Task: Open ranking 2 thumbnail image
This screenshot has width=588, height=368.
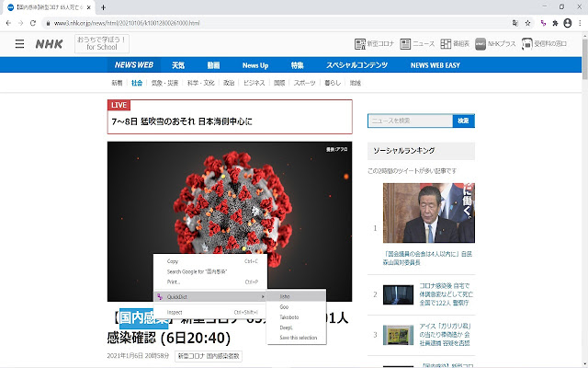Action: point(398,294)
